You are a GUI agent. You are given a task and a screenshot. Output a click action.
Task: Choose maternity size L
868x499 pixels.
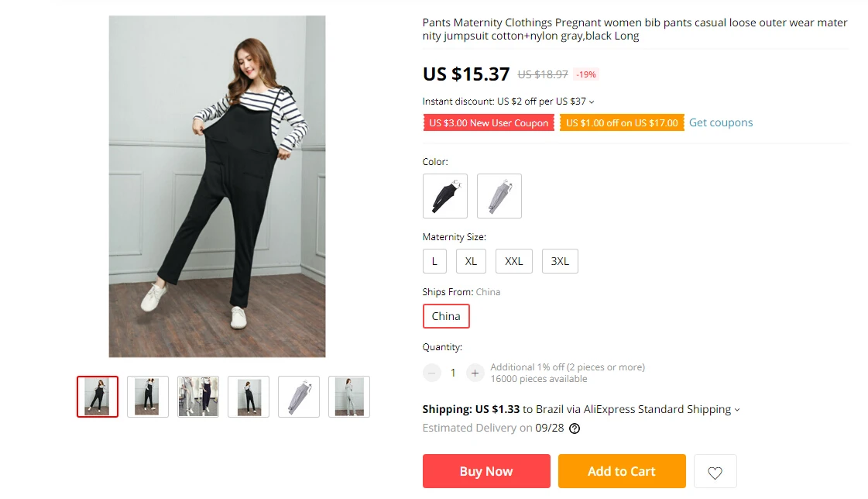point(434,261)
